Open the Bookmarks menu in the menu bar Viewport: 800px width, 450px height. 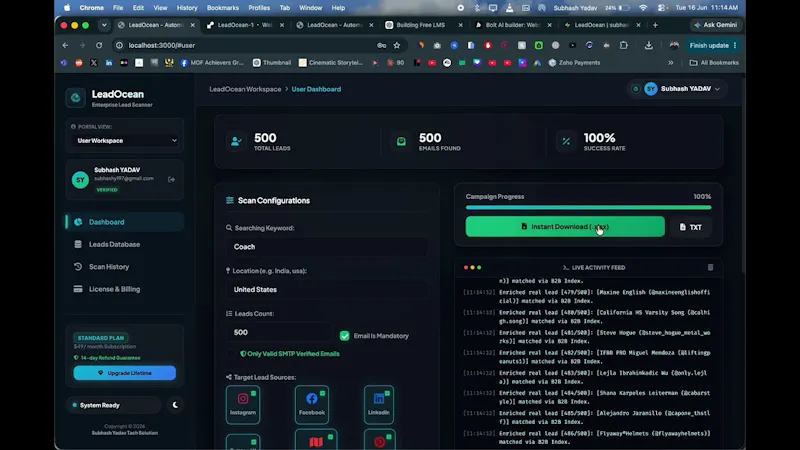tap(222, 8)
